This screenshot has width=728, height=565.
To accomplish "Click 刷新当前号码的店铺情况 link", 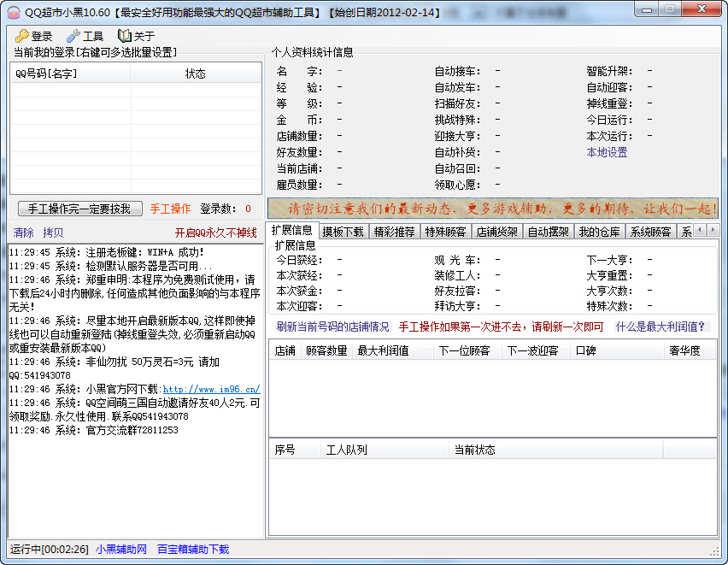I will coord(332,327).
